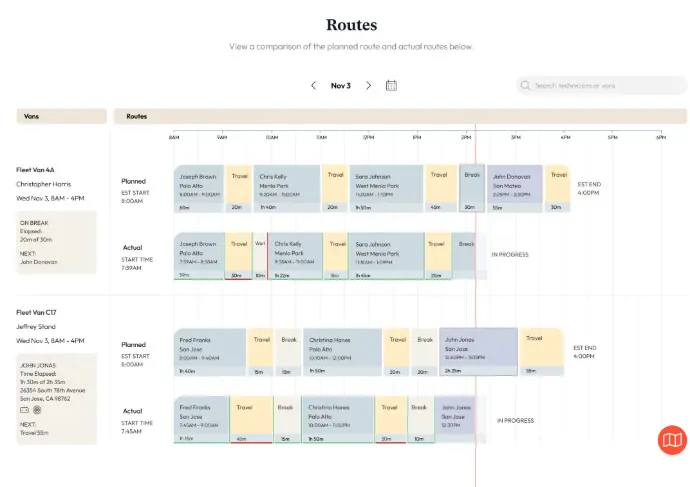Select planned Joseph Brown Palo Alto block
The width and height of the screenshot is (690, 487).
pyautogui.click(x=199, y=188)
